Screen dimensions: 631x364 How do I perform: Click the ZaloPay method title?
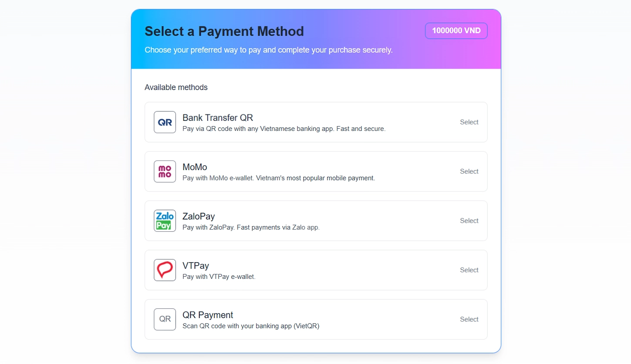(x=199, y=216)
